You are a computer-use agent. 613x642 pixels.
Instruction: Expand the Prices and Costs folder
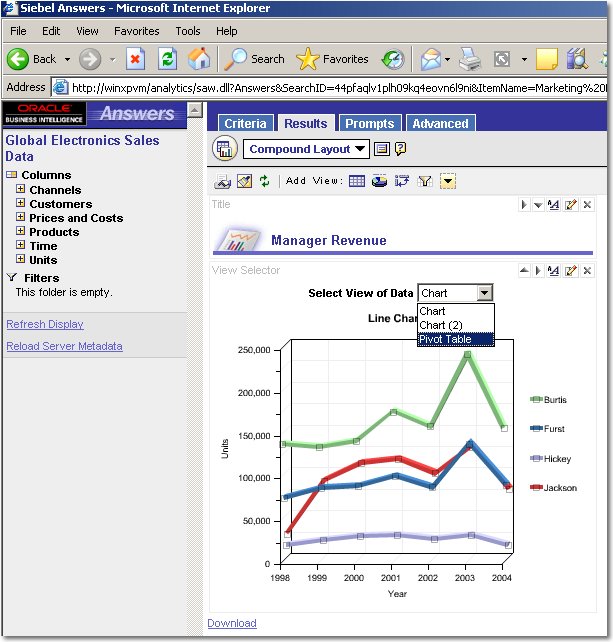(20, 217)
